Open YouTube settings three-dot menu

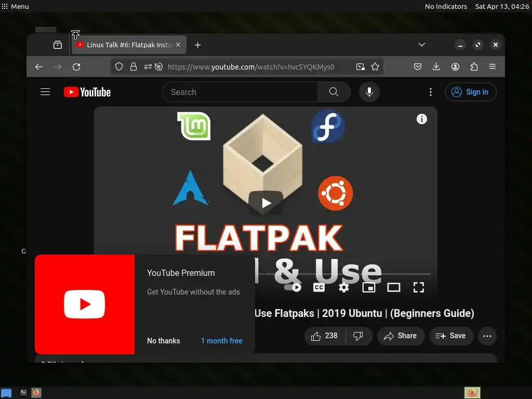pos(431,92)
